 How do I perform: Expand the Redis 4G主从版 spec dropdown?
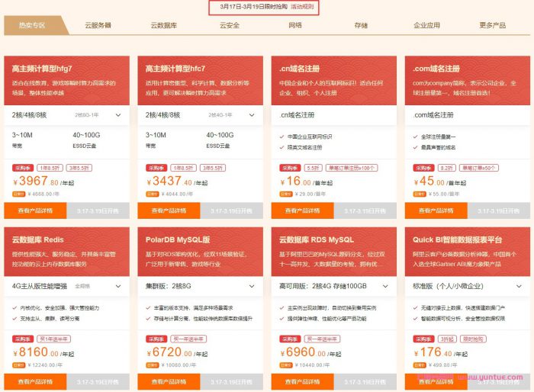pos(118,286)
